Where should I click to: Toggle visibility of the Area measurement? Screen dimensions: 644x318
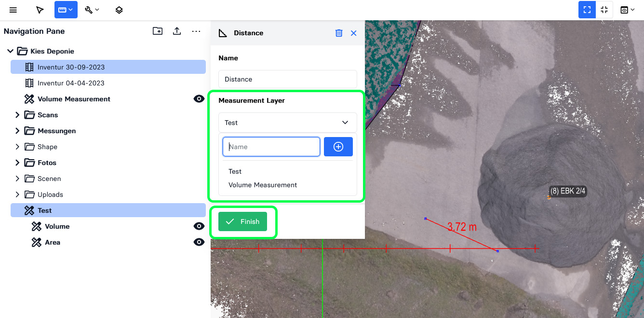point(199,242)
